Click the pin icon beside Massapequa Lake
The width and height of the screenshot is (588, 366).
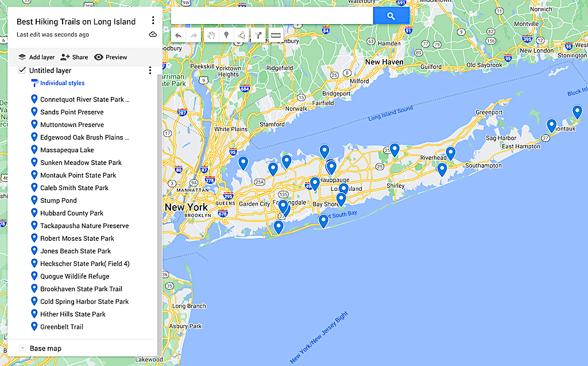pos(34,149)
